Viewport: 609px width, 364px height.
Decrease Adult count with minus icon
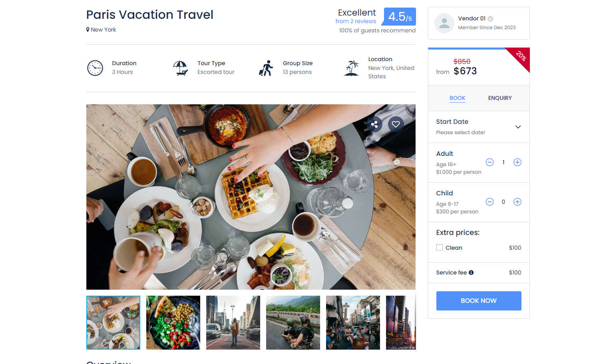click(x=490, y=162)
